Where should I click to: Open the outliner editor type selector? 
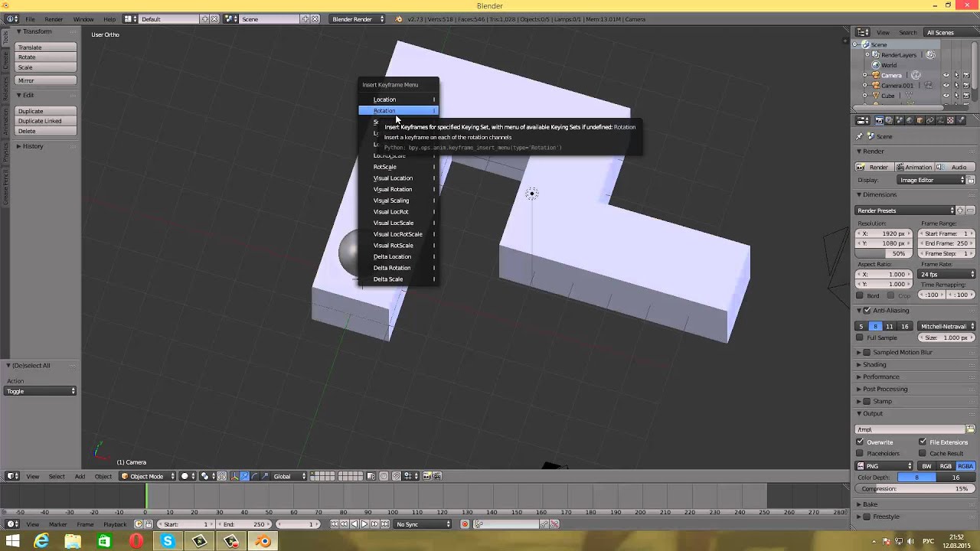(863, 32)
